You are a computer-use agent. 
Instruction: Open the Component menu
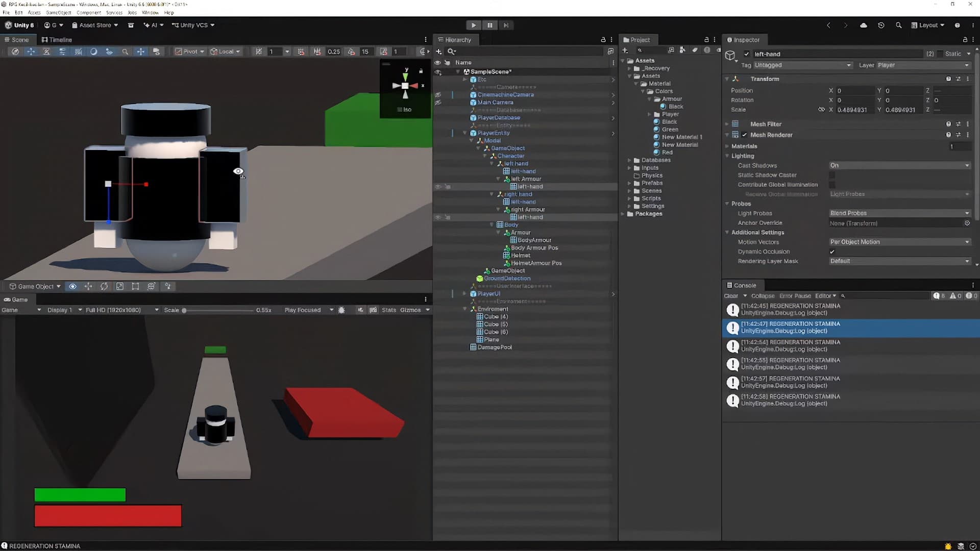pos(88,12)
